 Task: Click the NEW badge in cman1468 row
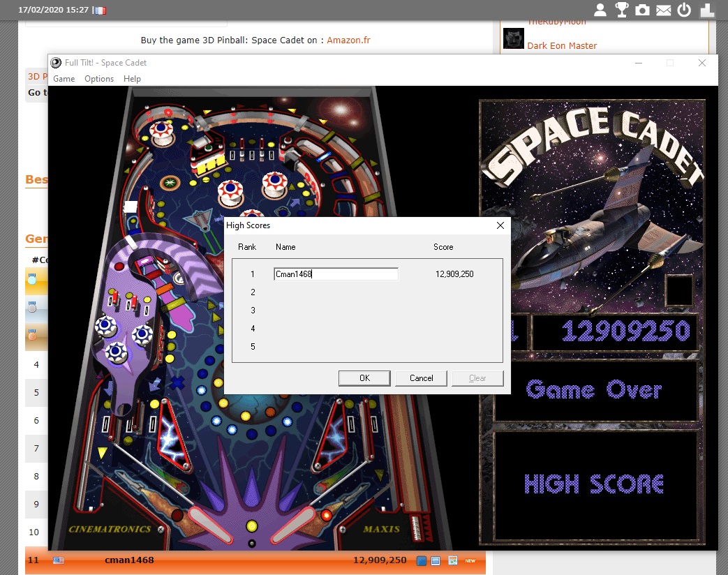[470, 560]
